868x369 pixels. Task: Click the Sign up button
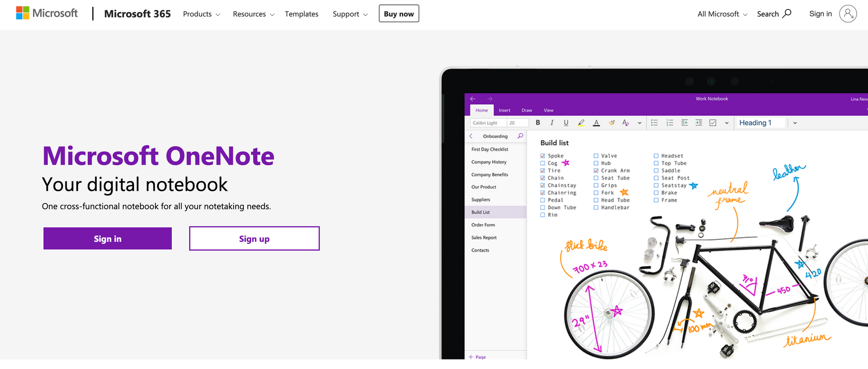[x=254, y=238]
